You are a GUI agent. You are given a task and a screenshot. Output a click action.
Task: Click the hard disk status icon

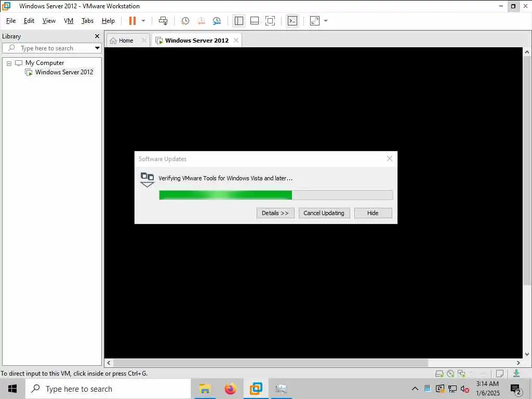click(440, 374)
